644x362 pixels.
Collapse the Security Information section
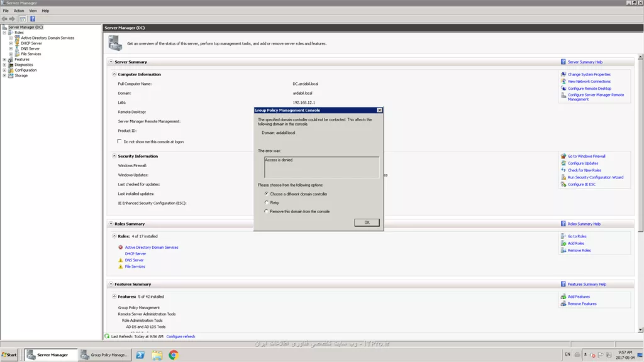pos(114,156)
